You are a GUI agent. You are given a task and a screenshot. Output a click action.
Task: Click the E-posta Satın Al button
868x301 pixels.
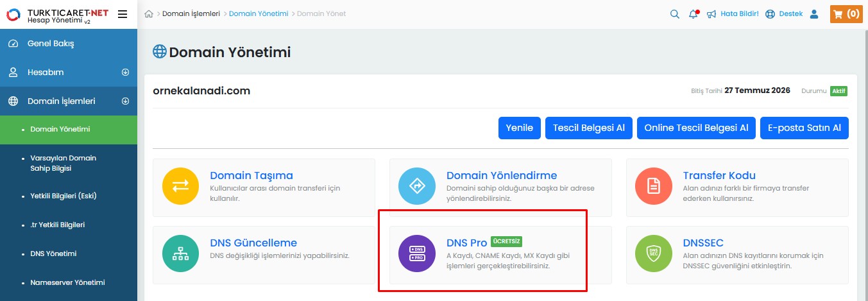(804, 128)
